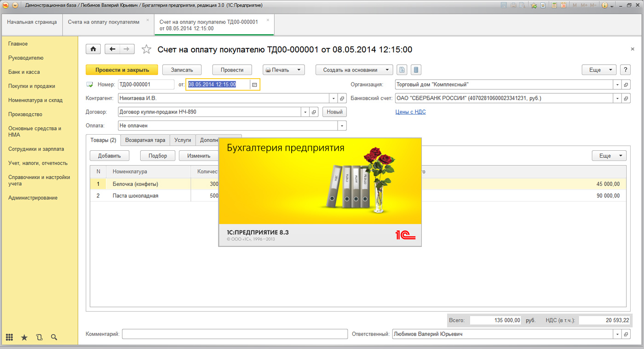This screenshot has height=349, width=644.
Task: Open the calculator from title bar
Action: point(554,6)
